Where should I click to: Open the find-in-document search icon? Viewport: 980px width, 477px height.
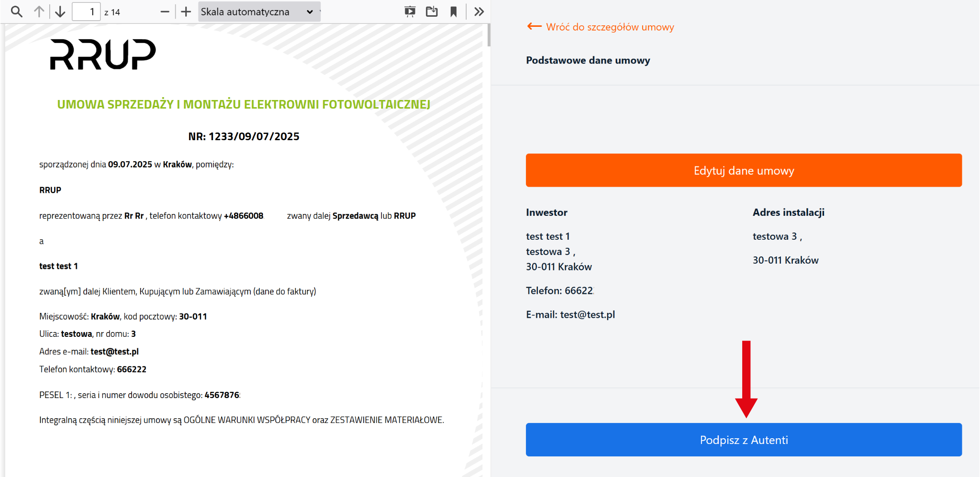click(16, 11)
